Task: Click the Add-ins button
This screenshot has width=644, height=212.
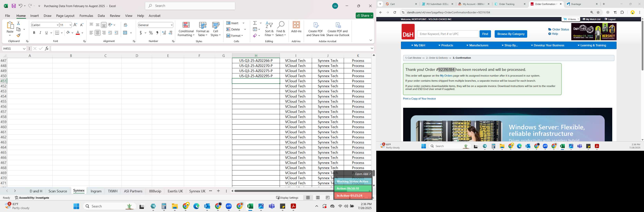Action: [296, 27]
